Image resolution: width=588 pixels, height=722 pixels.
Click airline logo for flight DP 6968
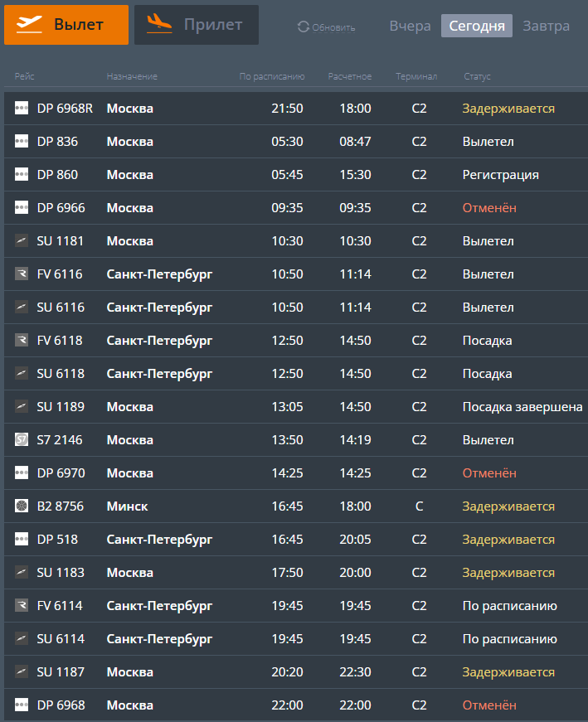click(x=22, y=705)
